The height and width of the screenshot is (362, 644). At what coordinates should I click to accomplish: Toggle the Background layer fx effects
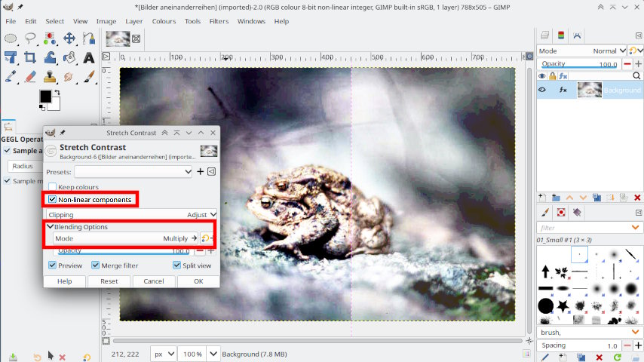(563, 90)
